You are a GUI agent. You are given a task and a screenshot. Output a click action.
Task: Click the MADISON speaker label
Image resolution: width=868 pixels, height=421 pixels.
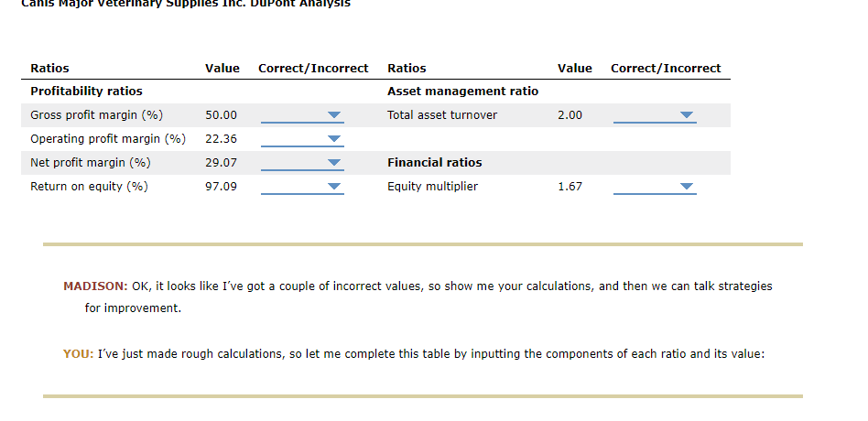click(95, 286)
